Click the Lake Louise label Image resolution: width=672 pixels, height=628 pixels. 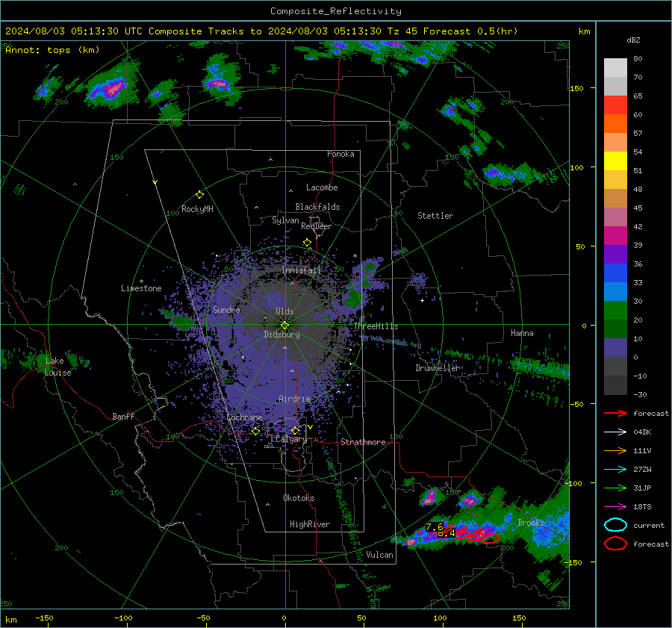(x=57, y=367)
